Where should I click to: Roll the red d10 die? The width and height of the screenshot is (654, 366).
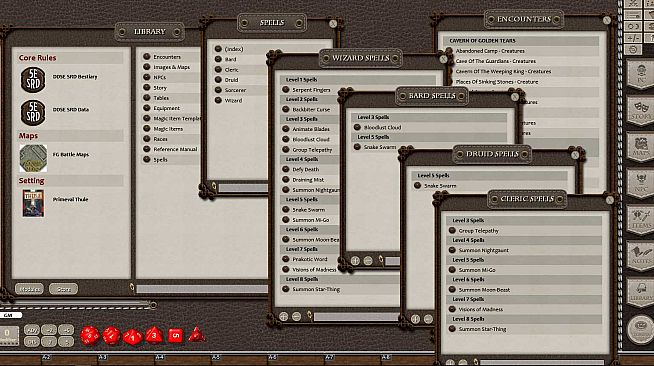pyautogui.click(x=133, y=336)
